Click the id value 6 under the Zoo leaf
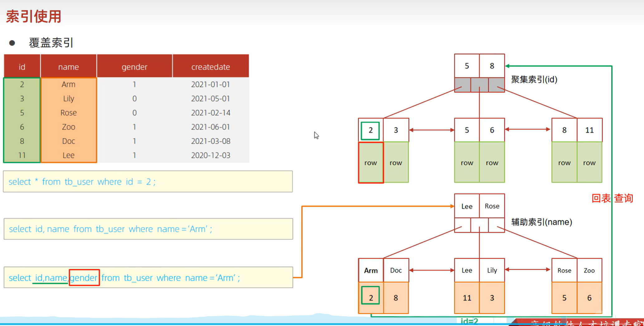 (x=589, y=298)
